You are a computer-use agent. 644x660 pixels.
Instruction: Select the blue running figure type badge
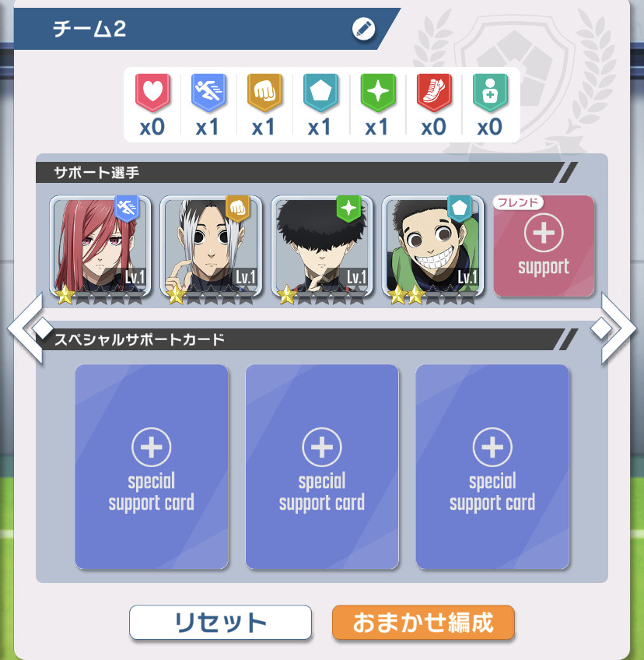tap(208, 92)
